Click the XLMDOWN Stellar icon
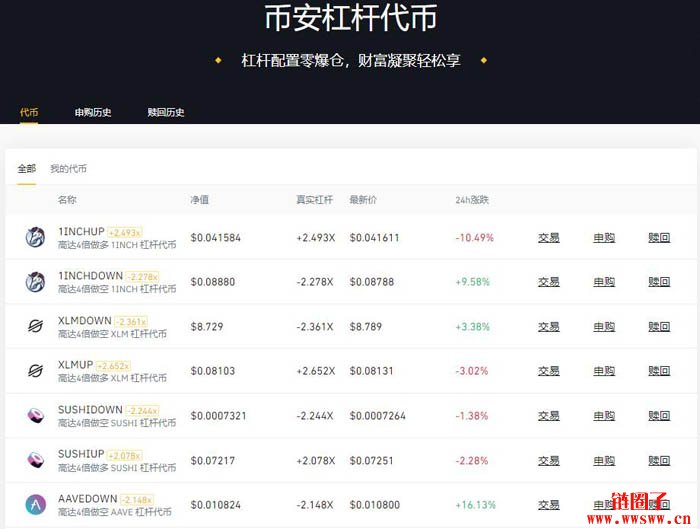The height and width of the screenshot is (529, 700). click(x=35, y=326)
